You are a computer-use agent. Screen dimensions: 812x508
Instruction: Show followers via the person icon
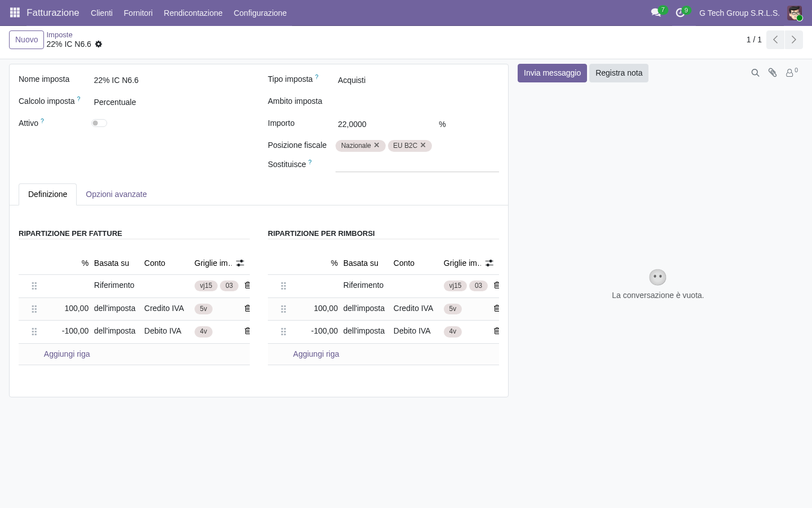coord(791,73)
